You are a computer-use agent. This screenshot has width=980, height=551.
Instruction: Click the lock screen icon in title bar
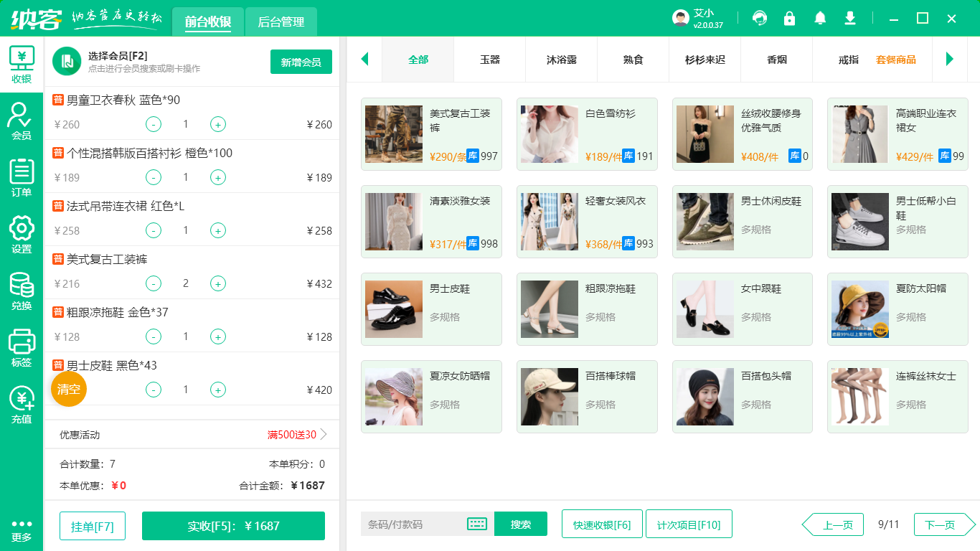point(789,18)
